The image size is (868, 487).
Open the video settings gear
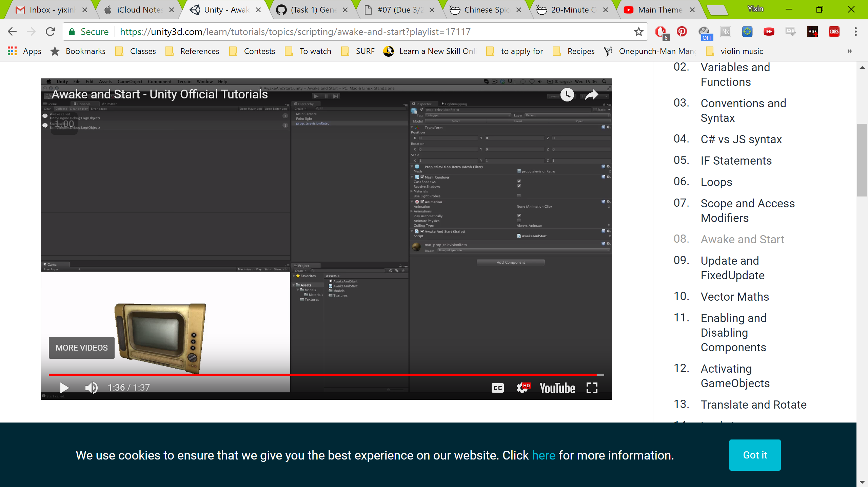pyautogui.click(x=523, y=388)
